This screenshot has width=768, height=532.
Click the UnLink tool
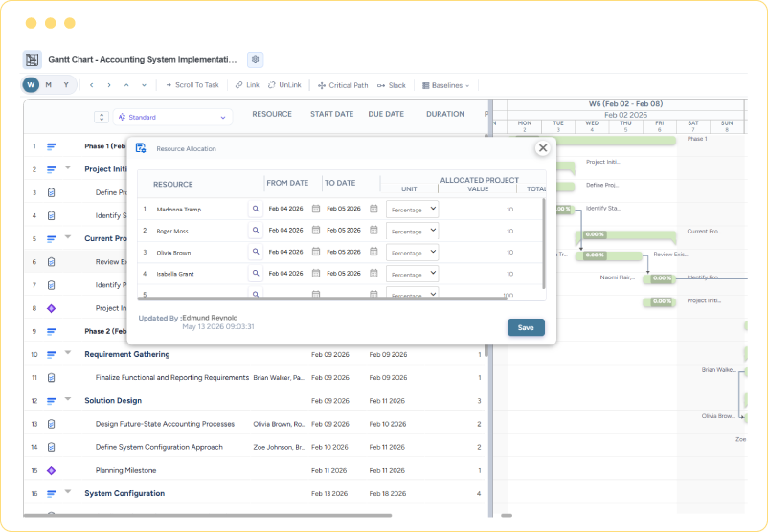pos(284,85)
